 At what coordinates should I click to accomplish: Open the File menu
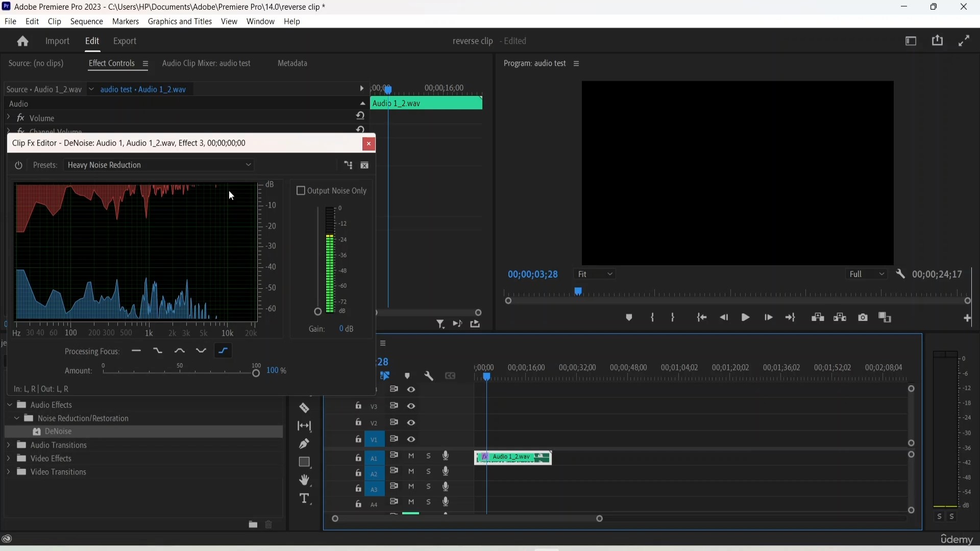pos(11,22)
